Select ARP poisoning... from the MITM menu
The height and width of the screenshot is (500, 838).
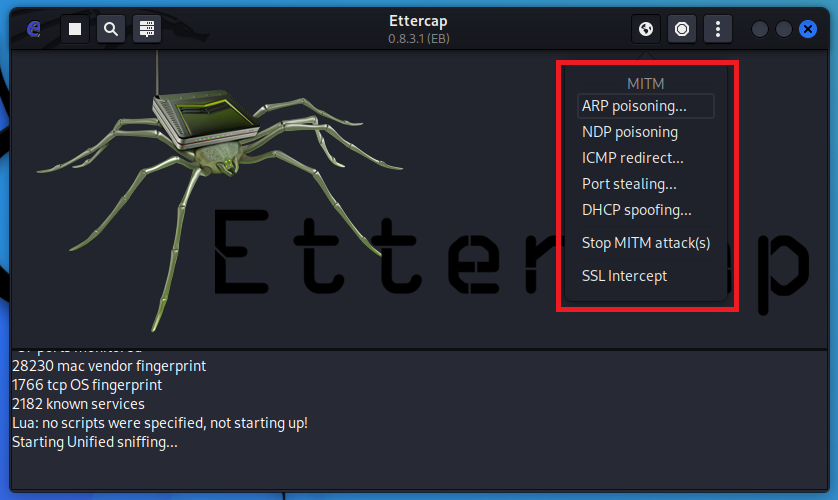pyautogui.click(x=646, y=106)
